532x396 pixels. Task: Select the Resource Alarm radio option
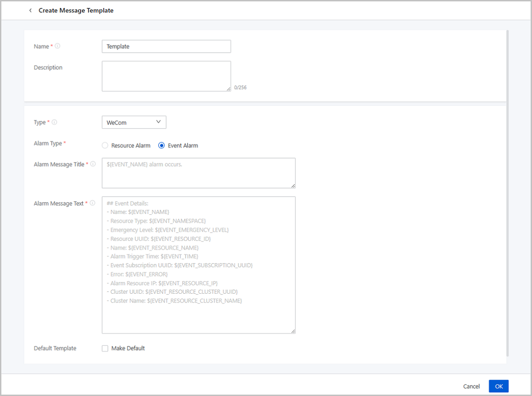[x=126, y=145]
